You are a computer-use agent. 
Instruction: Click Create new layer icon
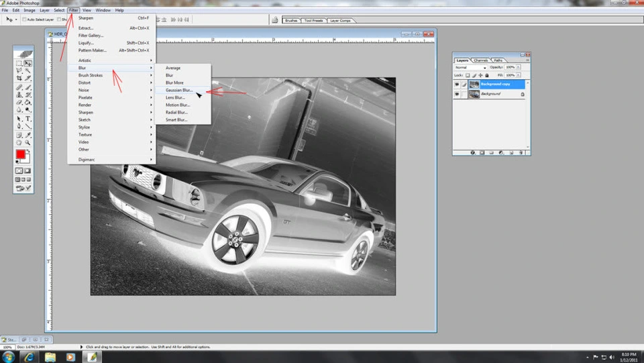pyautogui.click(x=511, y=153)
